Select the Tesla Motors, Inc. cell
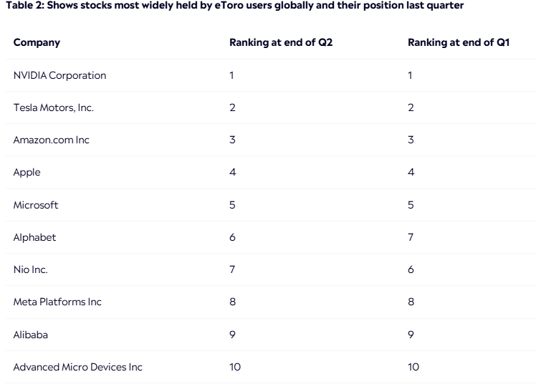 (53, 107)
